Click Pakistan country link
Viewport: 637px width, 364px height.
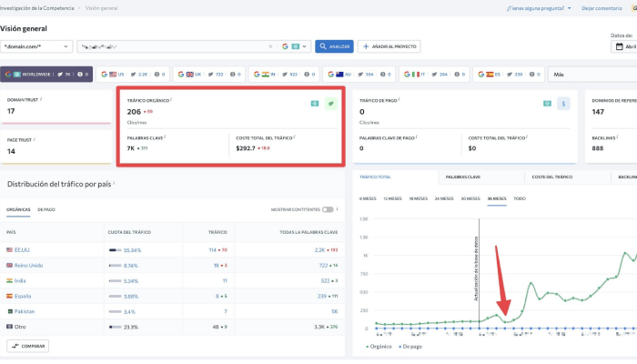[x=25, y=311]
